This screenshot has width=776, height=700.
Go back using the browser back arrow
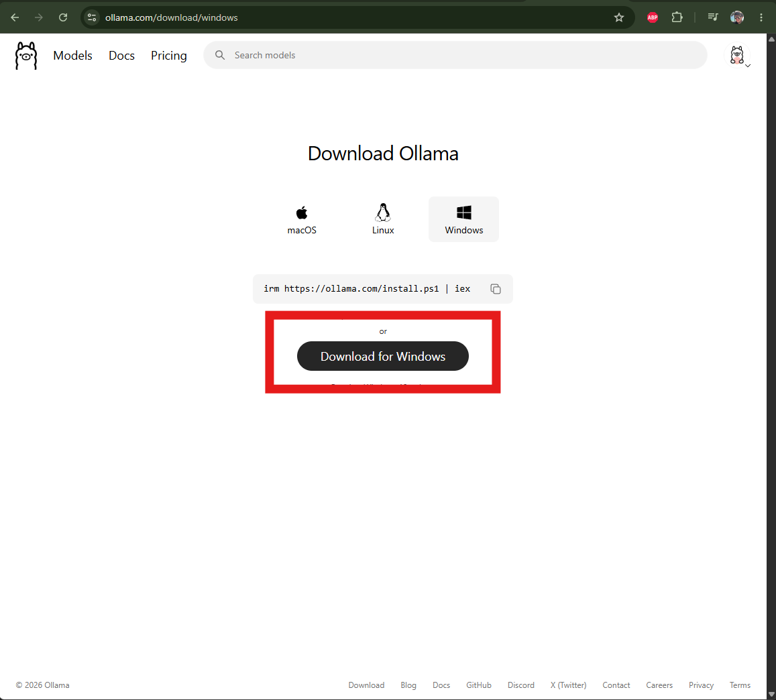(15, 17)
